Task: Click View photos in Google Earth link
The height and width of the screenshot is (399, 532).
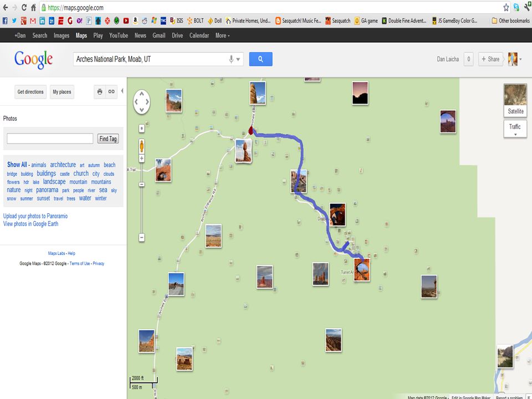Action: [31, 224]
